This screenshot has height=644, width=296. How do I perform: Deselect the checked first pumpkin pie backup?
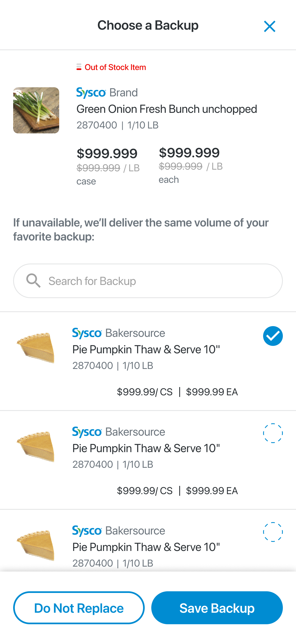(x=273, y=336)
